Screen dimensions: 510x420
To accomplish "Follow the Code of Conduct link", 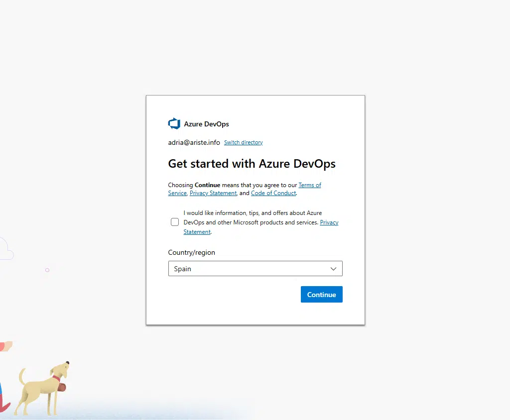I will [273, 193].
